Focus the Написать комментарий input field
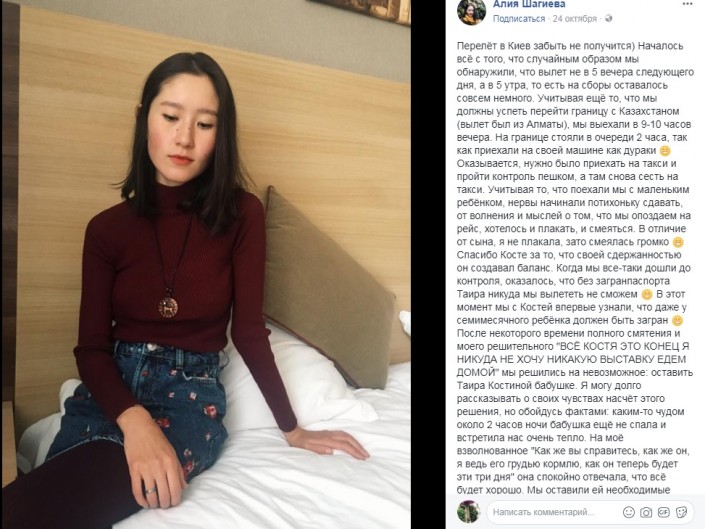 553,512
